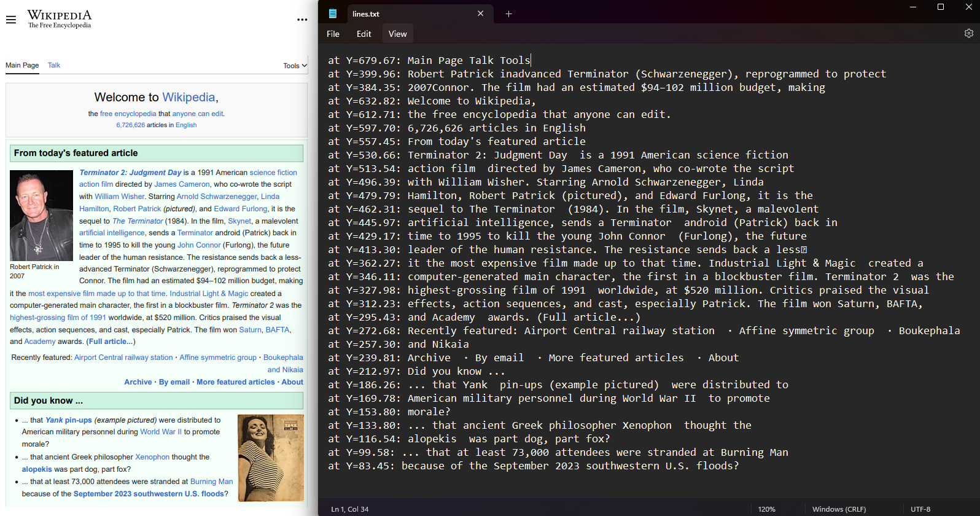980x516 pixels.
Task: Click the anyone can edit link
Action: pos(198,114)
